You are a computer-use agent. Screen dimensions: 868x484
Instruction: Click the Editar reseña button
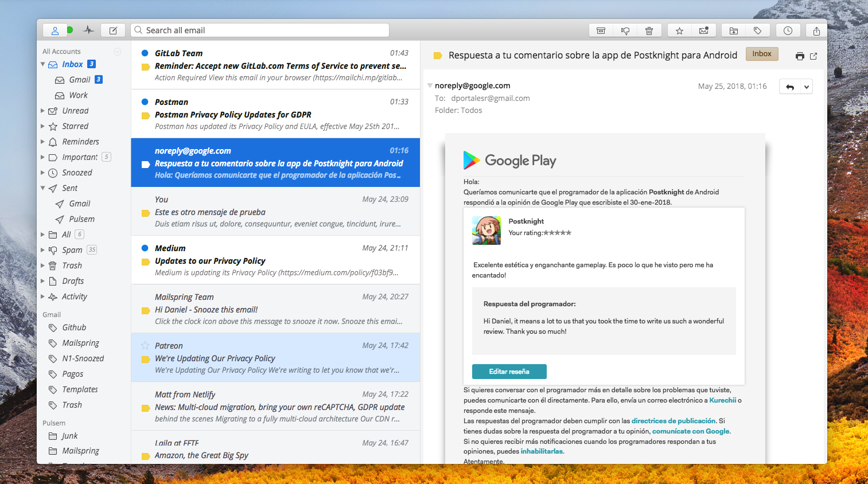509,372
